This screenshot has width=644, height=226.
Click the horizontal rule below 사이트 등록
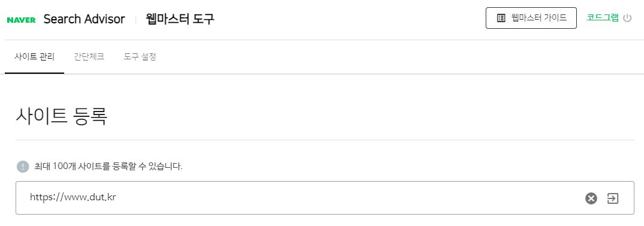pyautogui.click(x=325, y=140)
